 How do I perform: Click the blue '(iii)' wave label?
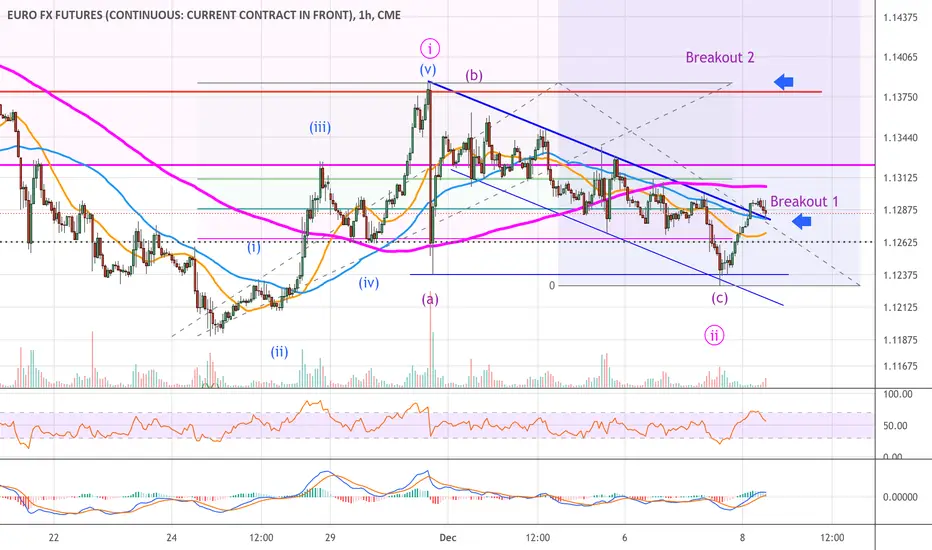coord(320,127)
